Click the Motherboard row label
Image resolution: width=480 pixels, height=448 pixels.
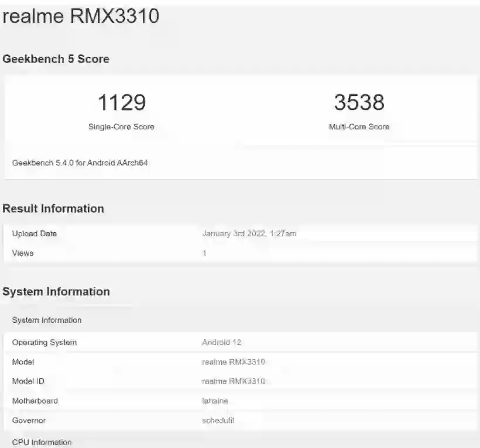pos(35,401)
